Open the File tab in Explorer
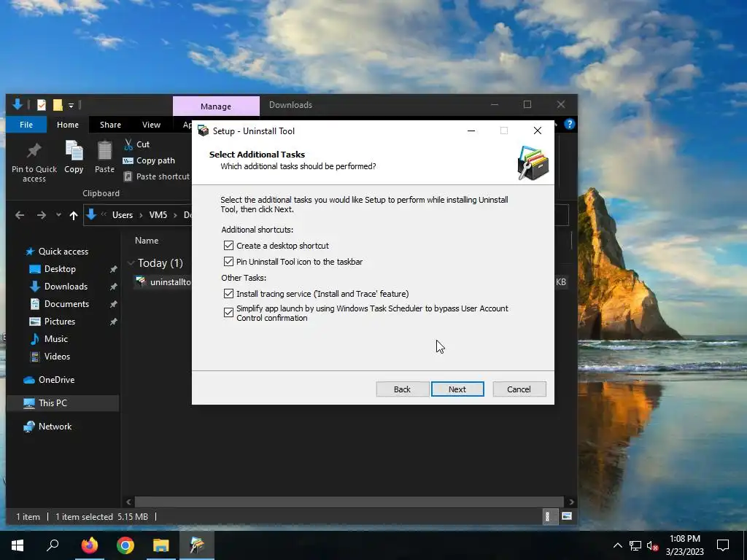Screen dimensions: 747x560 pyautogui.click(x=26, y=125)
